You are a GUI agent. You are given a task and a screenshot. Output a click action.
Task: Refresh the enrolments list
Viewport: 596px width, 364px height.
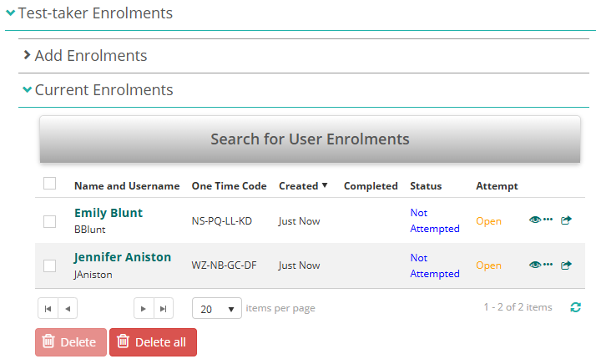[x=575, y=308]
